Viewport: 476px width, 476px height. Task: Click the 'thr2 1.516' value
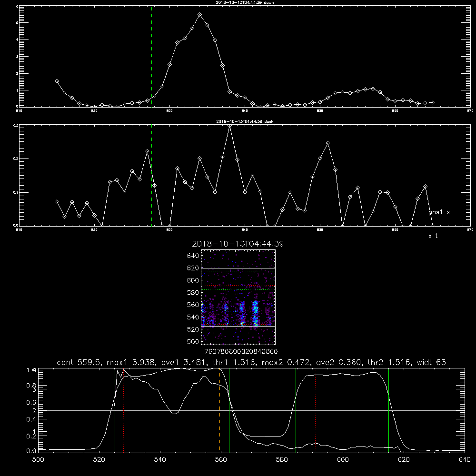click(390, 362)
